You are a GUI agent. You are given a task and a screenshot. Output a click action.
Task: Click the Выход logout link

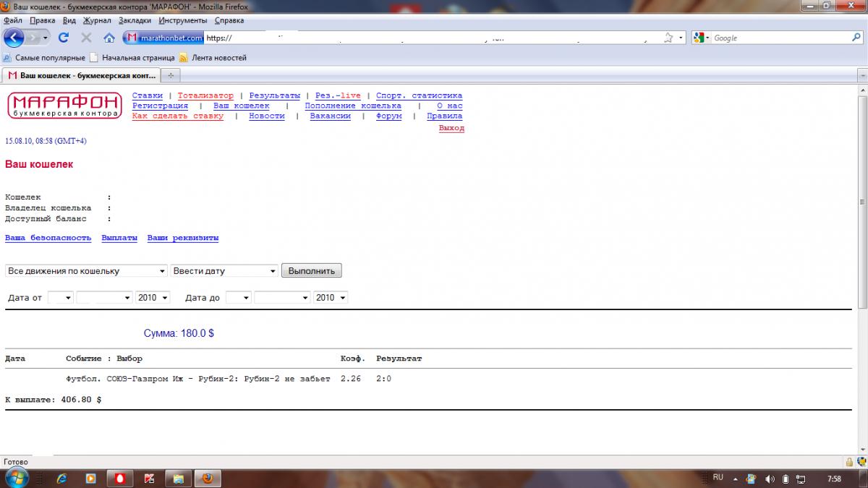point(451,128)
